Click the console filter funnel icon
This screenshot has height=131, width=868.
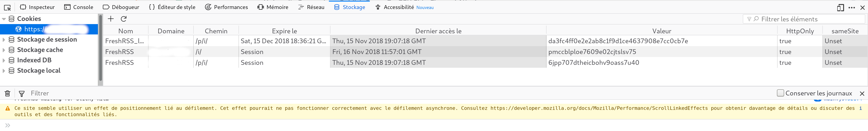pos(21,93)
